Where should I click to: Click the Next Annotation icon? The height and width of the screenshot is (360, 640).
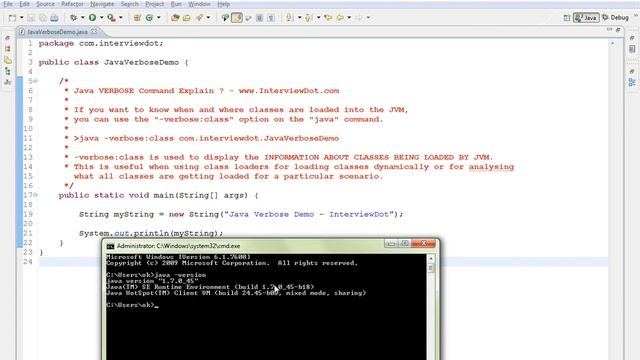coord(290,18)
